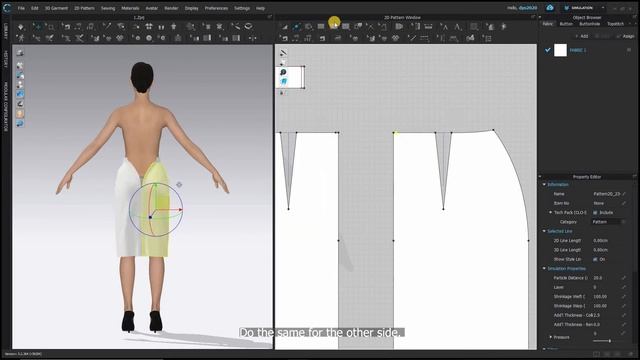Choose Free Sewing tool in the 2D toolbar
Viewport: 640px width, 360px height.
click(x=308, y=38)
